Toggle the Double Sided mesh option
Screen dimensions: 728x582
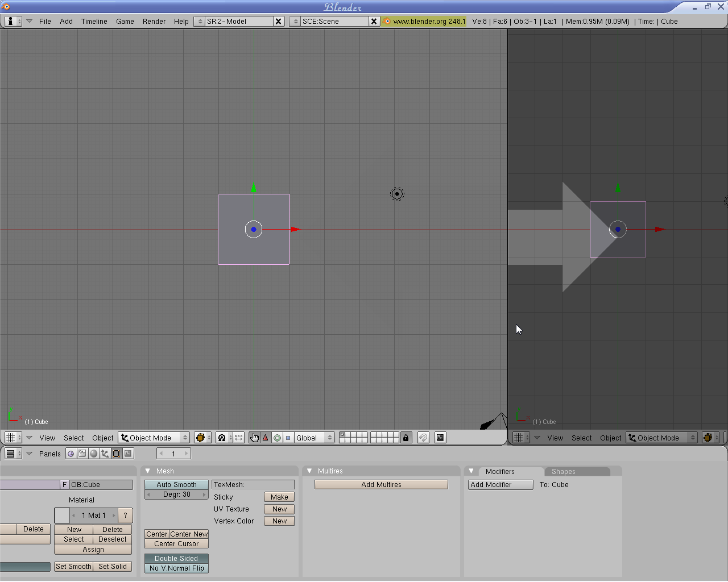[x=176, y=559]
